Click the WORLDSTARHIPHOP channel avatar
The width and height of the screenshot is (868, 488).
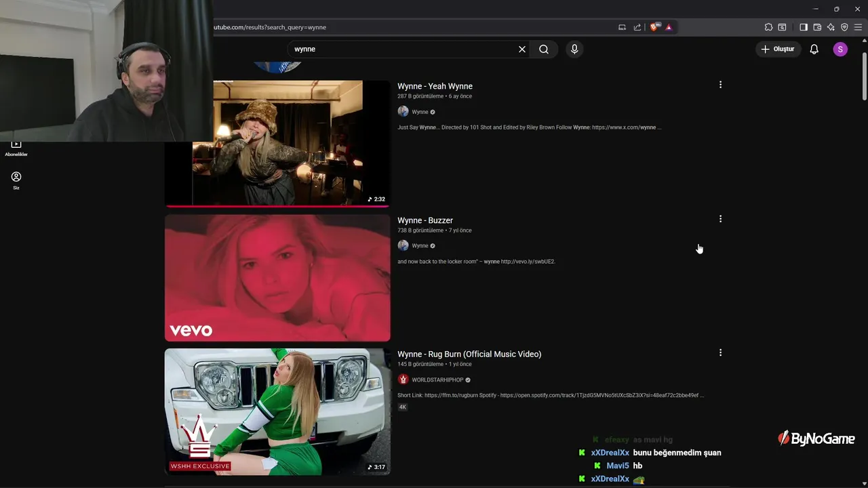(403, 380)
